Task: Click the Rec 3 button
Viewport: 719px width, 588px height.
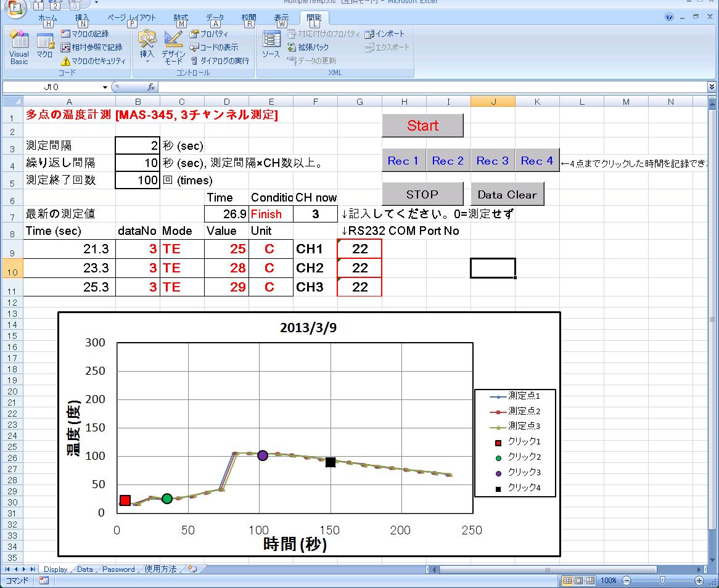Action: coord(493,160)
